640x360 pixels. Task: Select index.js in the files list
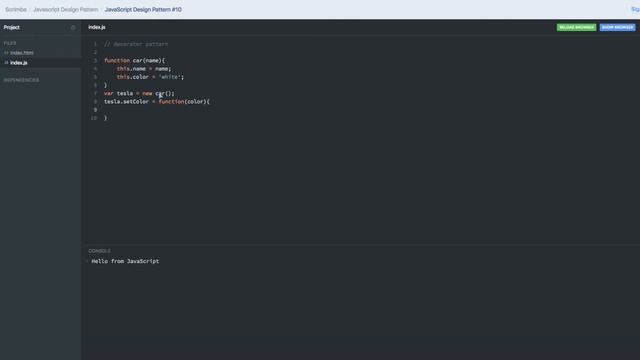19,63
